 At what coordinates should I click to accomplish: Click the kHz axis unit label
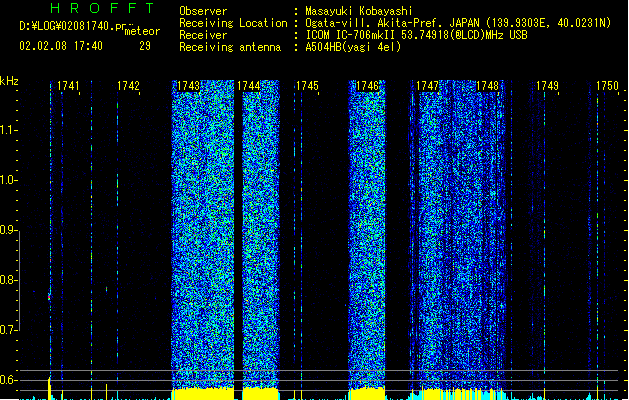click(x=9, y=81)
